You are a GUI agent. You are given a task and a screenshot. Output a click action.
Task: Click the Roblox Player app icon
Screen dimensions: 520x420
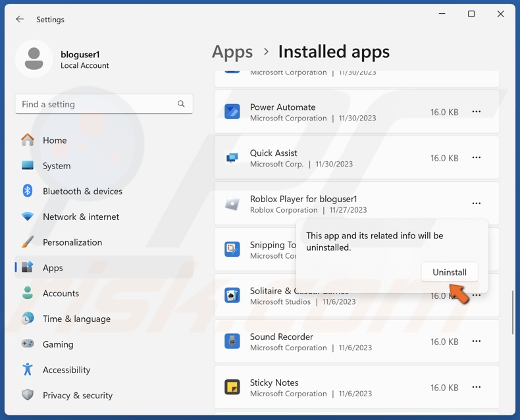point(232,203)
